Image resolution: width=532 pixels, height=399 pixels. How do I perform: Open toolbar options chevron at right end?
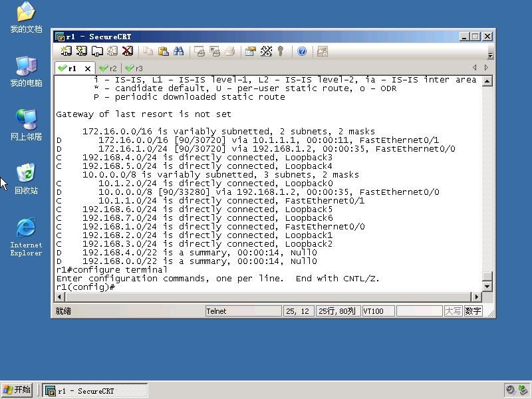click(490, 55)
